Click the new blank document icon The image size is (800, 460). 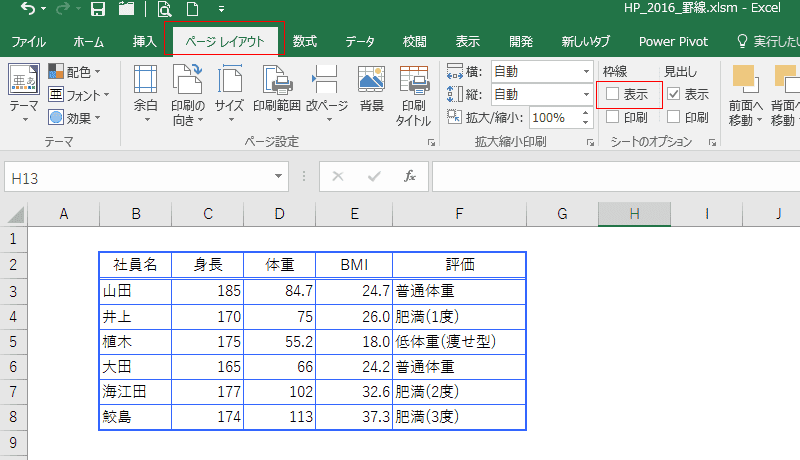[192, 9]
